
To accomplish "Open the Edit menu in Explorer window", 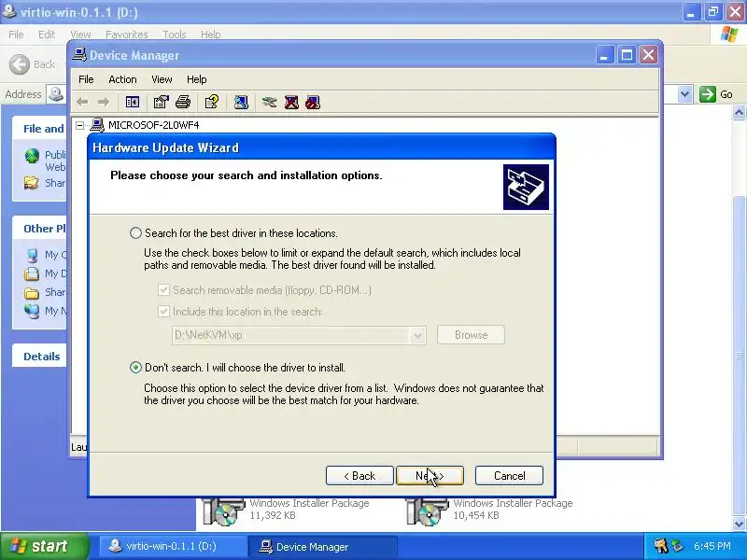I will pos(47,35).
